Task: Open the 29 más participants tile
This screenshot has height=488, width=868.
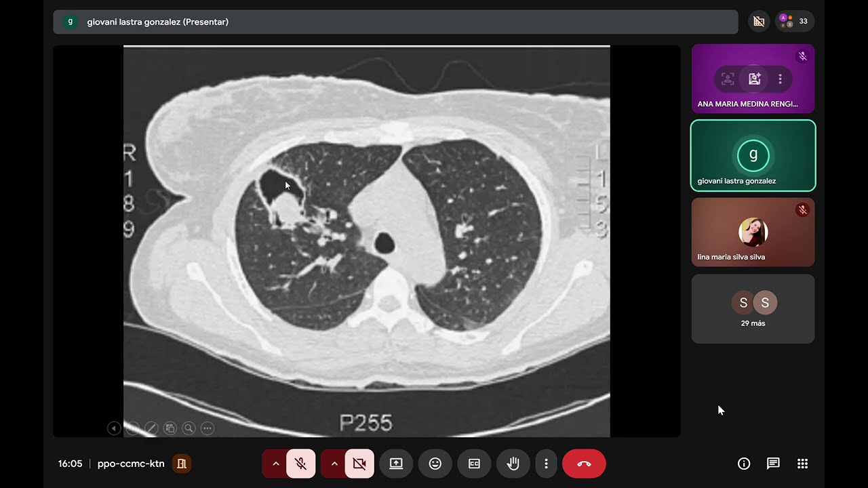Action: 753,309
